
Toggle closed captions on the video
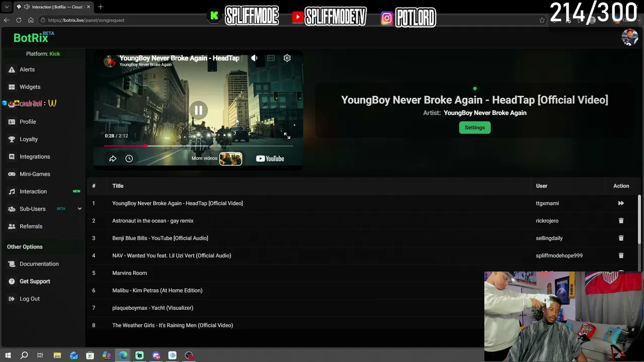(271, 58)
